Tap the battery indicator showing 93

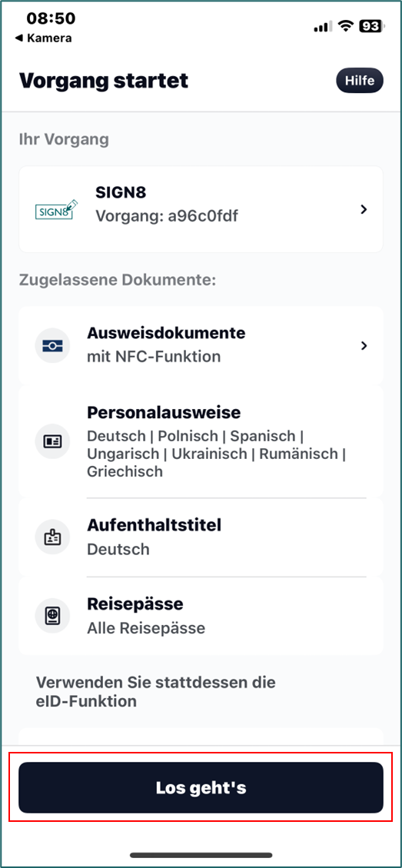[x=371, y=26]
